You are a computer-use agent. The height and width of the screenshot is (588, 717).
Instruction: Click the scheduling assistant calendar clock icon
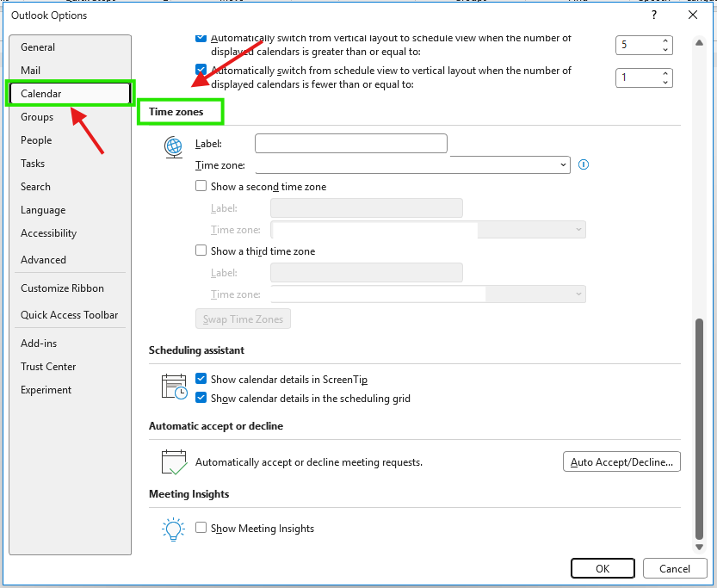174,387
